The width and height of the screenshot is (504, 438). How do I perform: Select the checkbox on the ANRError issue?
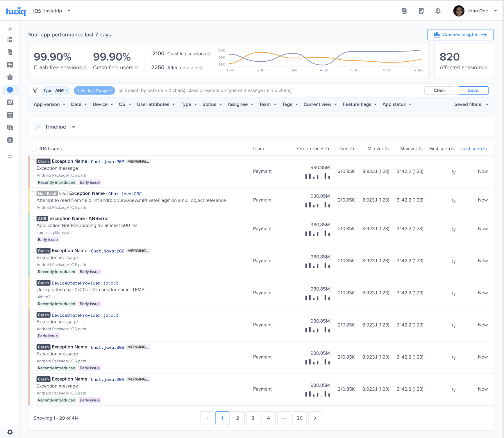click(33, 218)
